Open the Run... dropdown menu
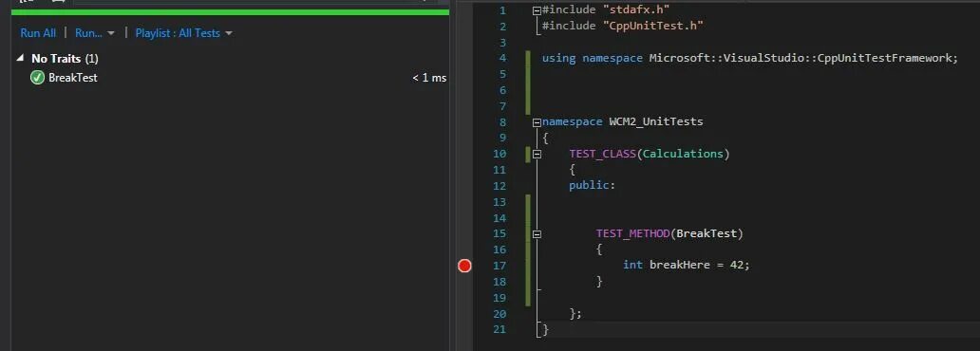980x351 pixels. tap(94, 33)
